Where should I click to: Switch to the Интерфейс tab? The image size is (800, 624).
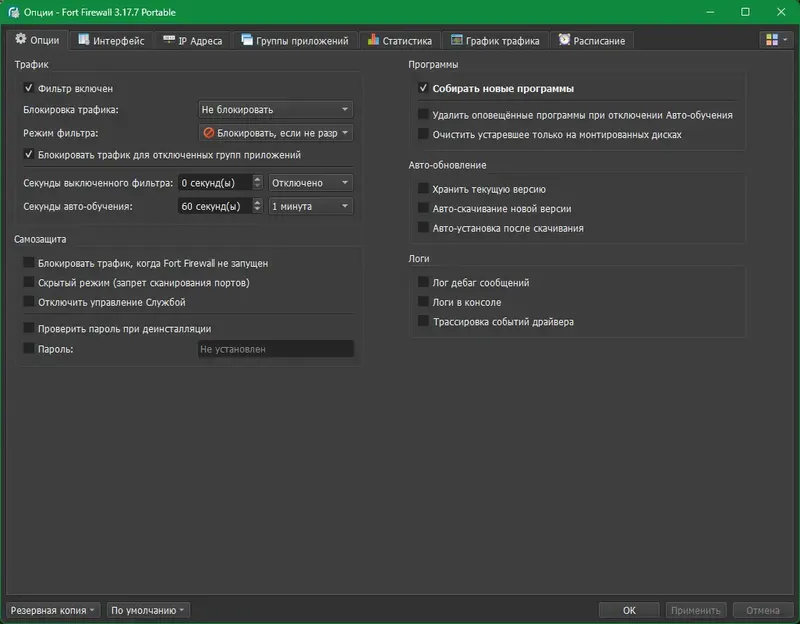111,40
